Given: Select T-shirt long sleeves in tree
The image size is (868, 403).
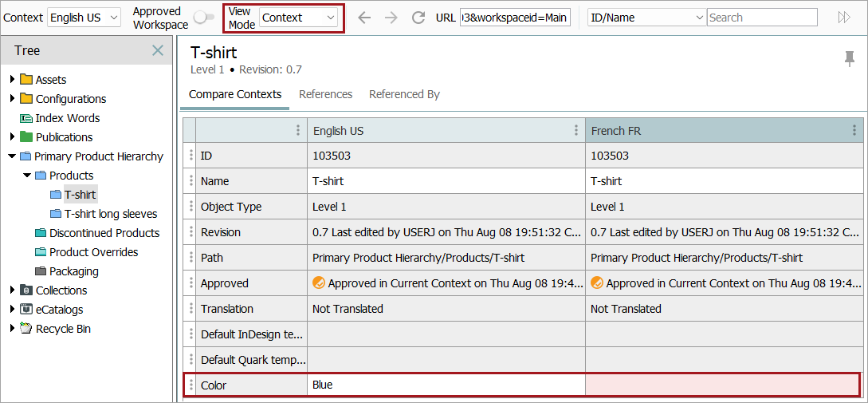Looking at the screenshot, I should point(111,214).
